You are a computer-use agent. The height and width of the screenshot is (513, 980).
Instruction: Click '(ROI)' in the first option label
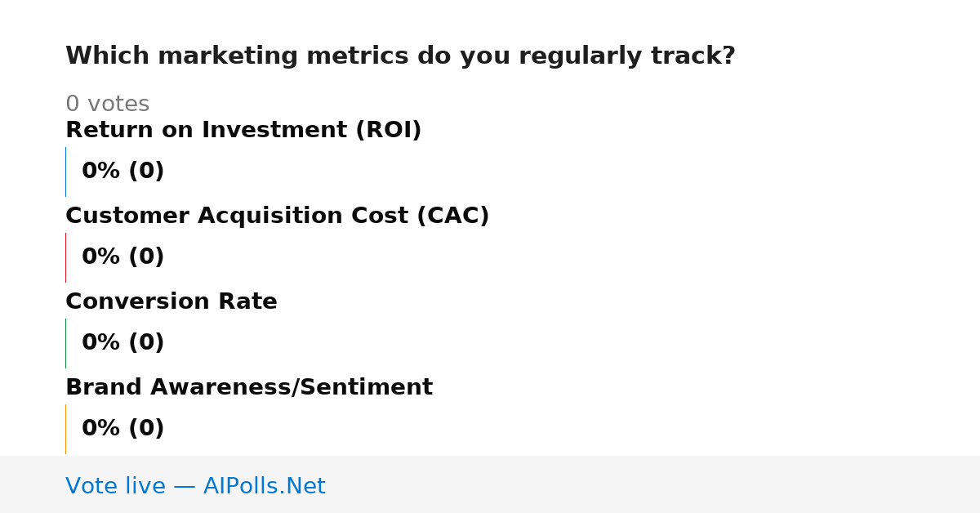click(x=388, y=131)
